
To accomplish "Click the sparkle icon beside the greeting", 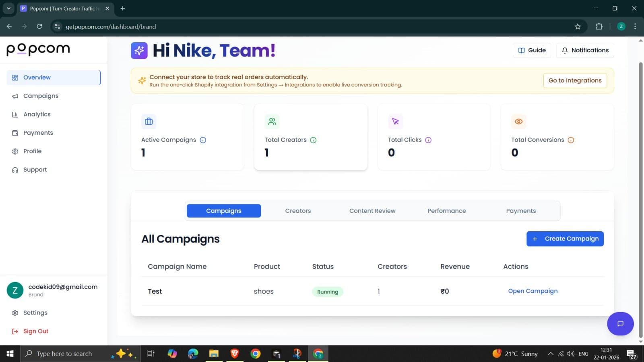I will click(x=139, y=51).
